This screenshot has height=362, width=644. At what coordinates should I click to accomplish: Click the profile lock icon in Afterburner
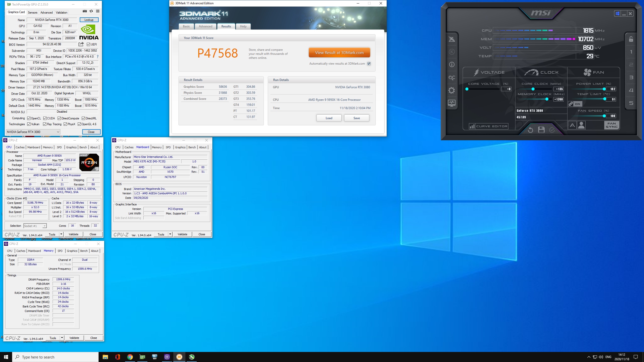(x=631, y=39)
